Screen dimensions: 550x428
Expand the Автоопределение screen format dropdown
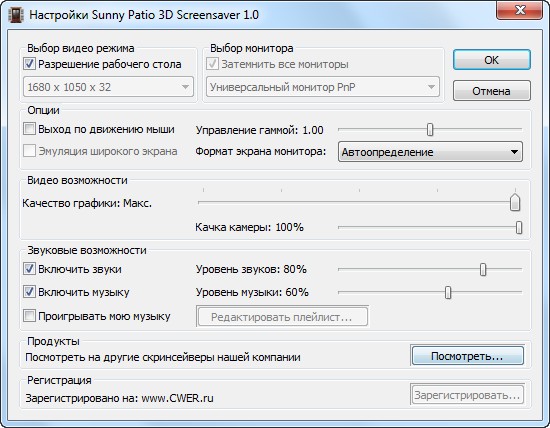430,152
